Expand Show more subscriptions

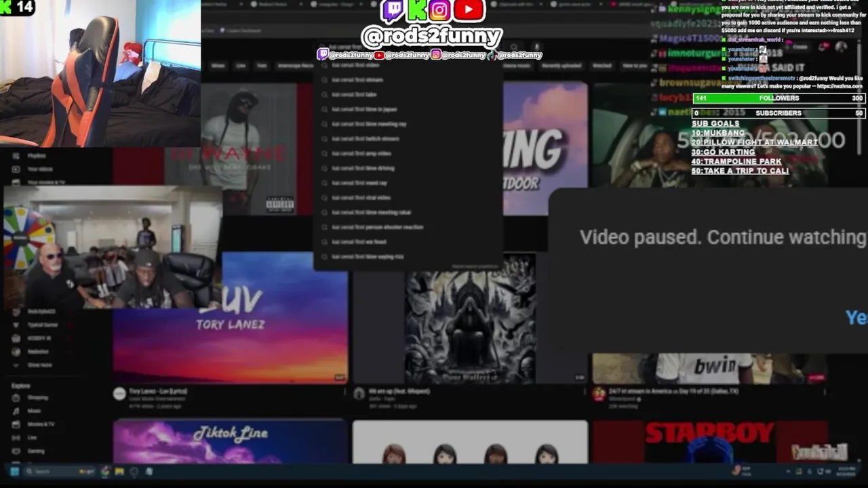39,365
